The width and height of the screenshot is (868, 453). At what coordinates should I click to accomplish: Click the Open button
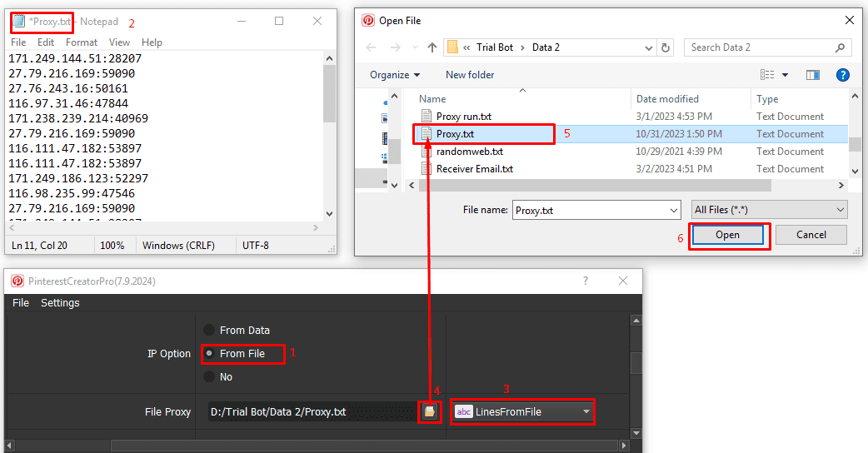tap(727, 235)
